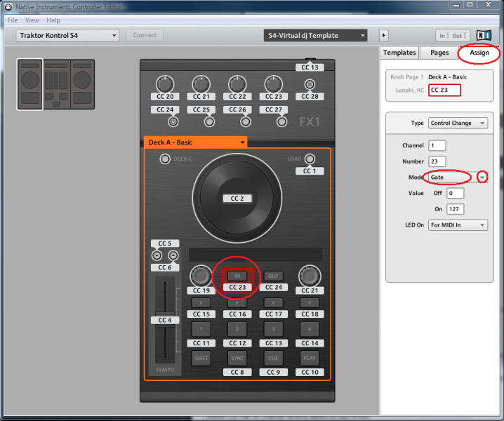Click the Number input field showing 23
This screenshot has width=504, height=421.
(x=437, y=161)
